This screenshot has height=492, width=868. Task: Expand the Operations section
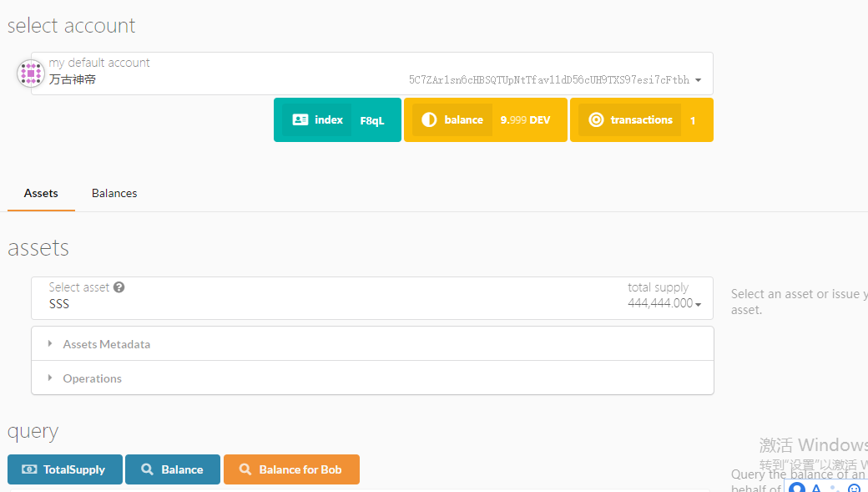[92, 378]
